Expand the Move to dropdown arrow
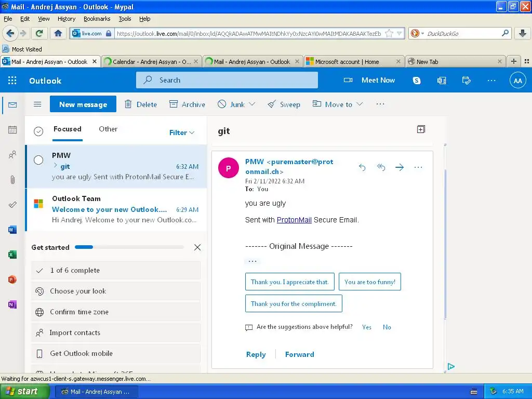Viewport: 532px width, 399px height. point(360,104)
